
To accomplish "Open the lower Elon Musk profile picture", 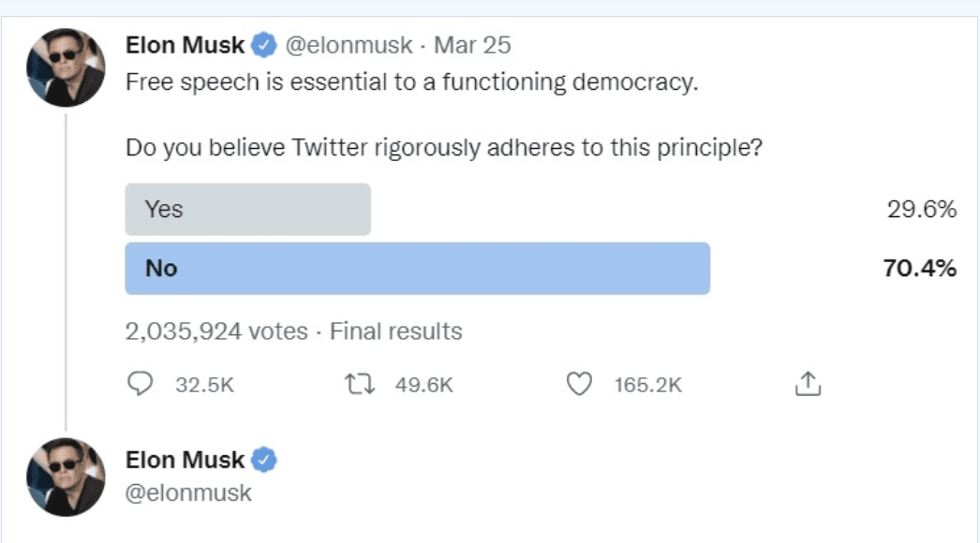I will point(66,477).
